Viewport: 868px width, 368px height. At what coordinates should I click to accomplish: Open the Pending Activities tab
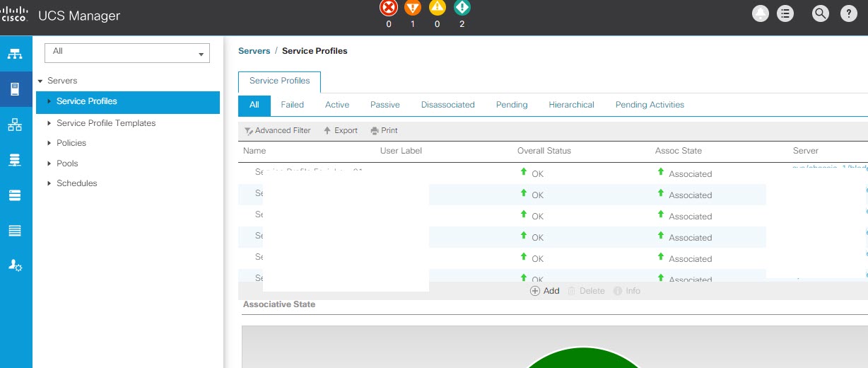coord(650,105)
